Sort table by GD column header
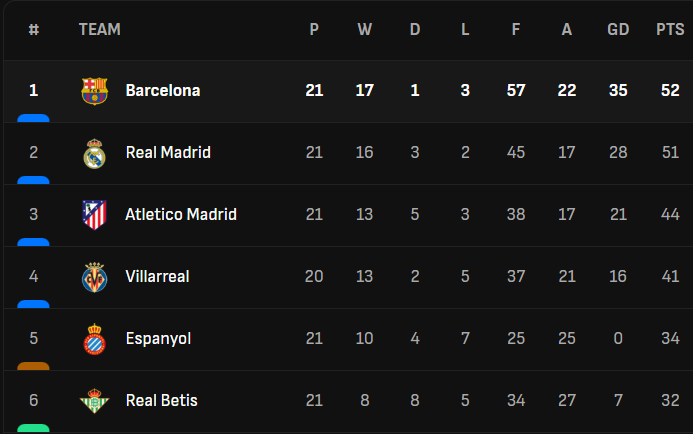The image size is (693, 434). (x=618, y=30)
